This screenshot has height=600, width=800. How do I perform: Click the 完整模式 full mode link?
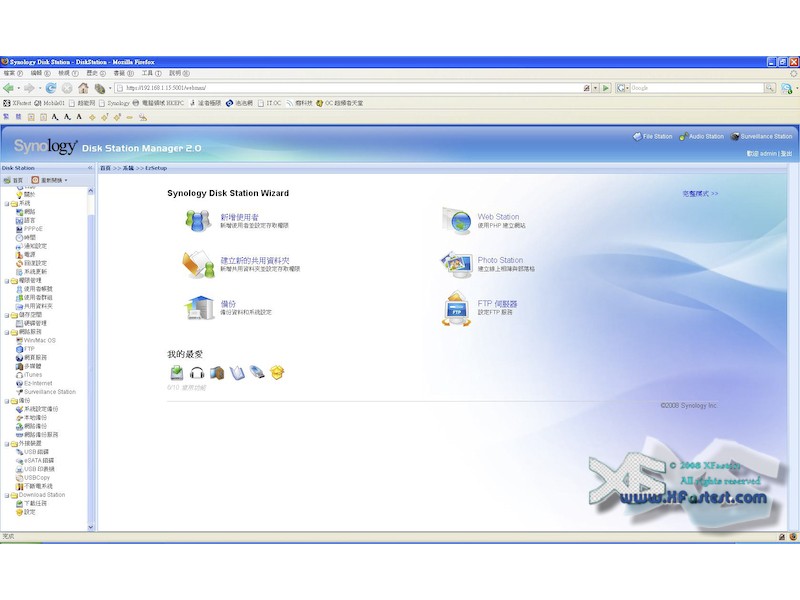[x=700, y=194]
